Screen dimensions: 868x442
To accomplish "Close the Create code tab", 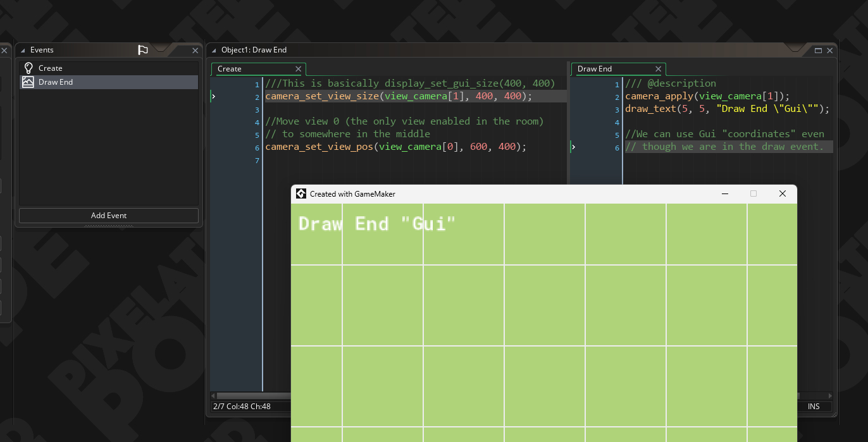I will 298,69.
